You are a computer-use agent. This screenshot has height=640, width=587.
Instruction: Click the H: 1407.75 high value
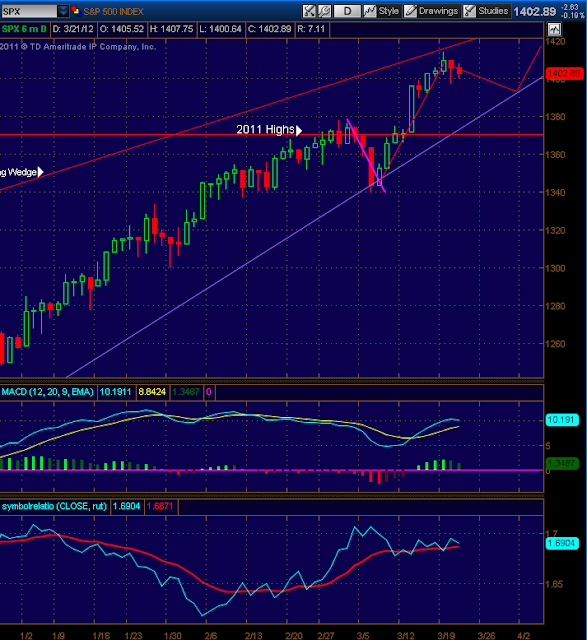pos(171,29)
